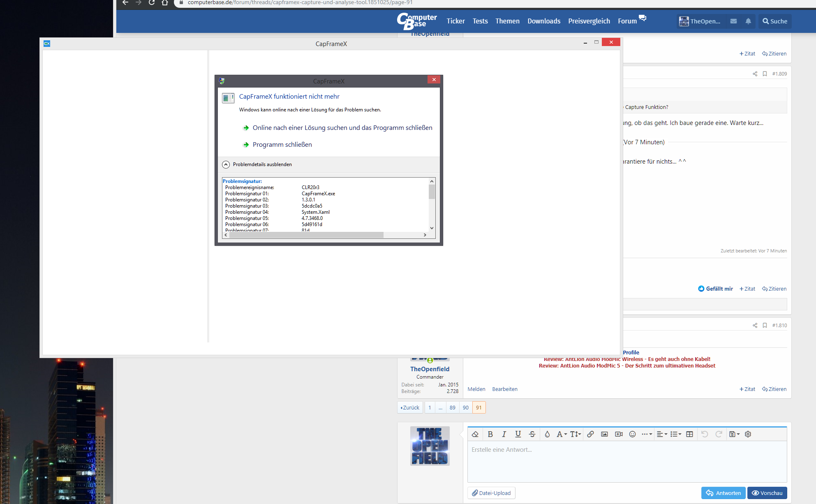Click the editor settings gear icon

(x=748, y=434)
